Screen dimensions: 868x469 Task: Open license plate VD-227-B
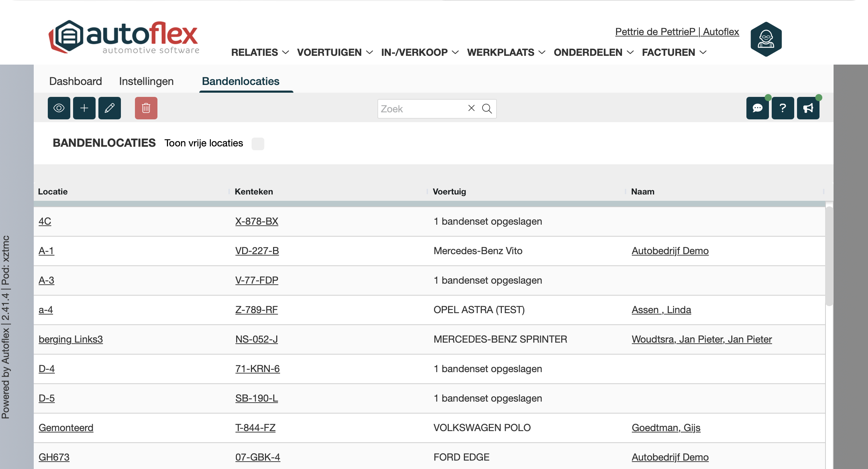pyautogui.click(x=257, y=251)
